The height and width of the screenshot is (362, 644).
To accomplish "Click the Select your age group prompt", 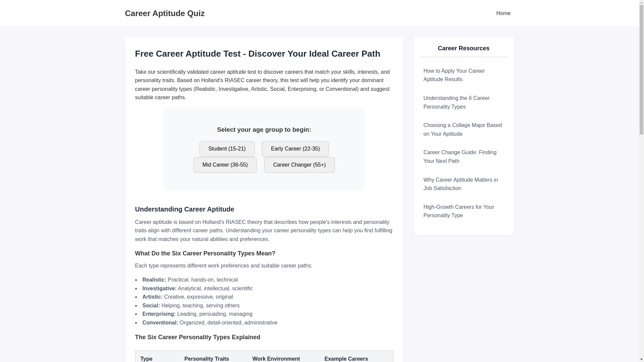I will click(264, 130).
